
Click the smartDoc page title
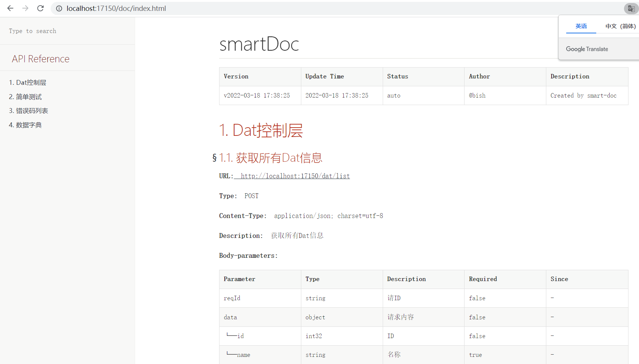coord(259,44)
